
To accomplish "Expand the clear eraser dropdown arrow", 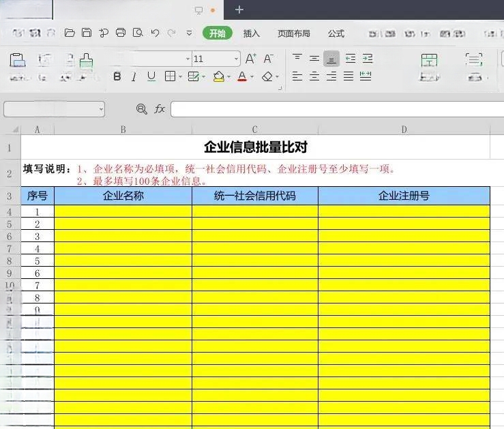I will coord(277,76).
